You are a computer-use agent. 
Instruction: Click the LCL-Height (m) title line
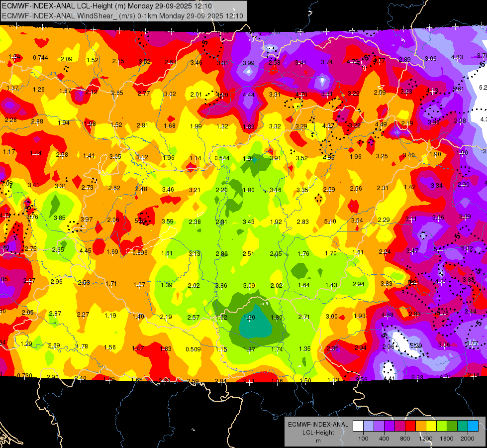click(107, 6)
